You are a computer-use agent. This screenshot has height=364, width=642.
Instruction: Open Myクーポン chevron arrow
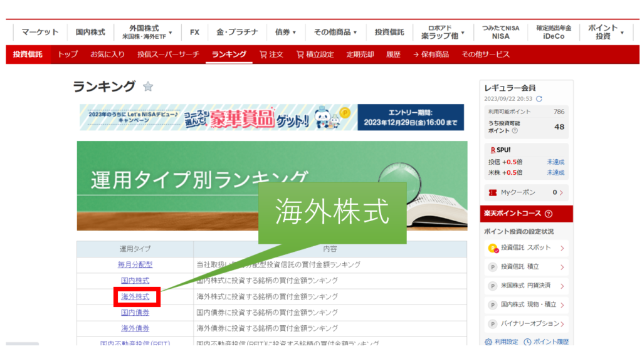[x=561, y=192]
